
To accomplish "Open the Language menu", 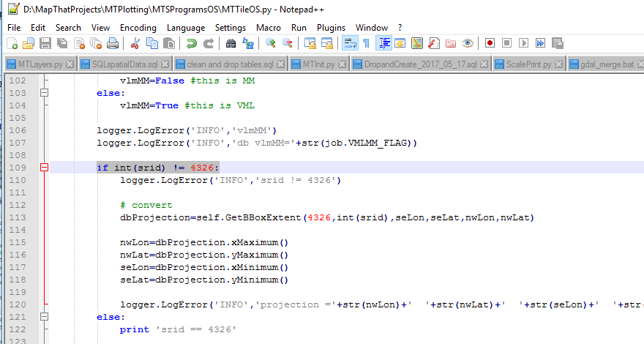I will (186, 28).
